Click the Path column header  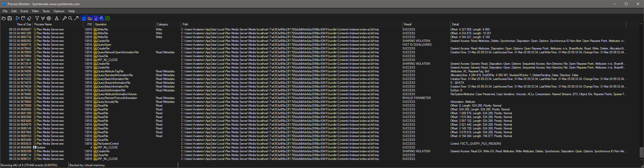tap(291, 24)
